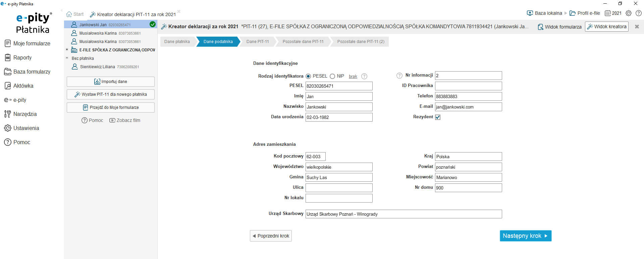The height and width of the screenshot is (259, 644).
Task: Click the brak link
Action: click(x=353, y=77)
